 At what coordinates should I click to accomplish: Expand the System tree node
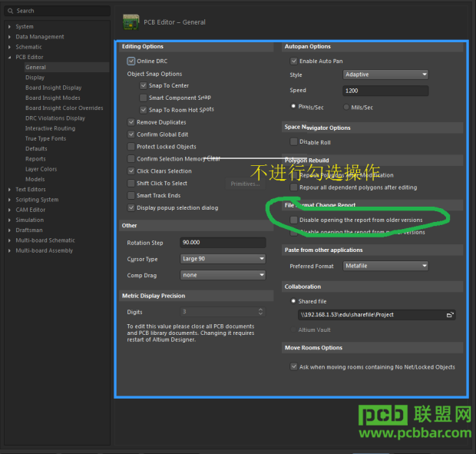coord(9,27)
